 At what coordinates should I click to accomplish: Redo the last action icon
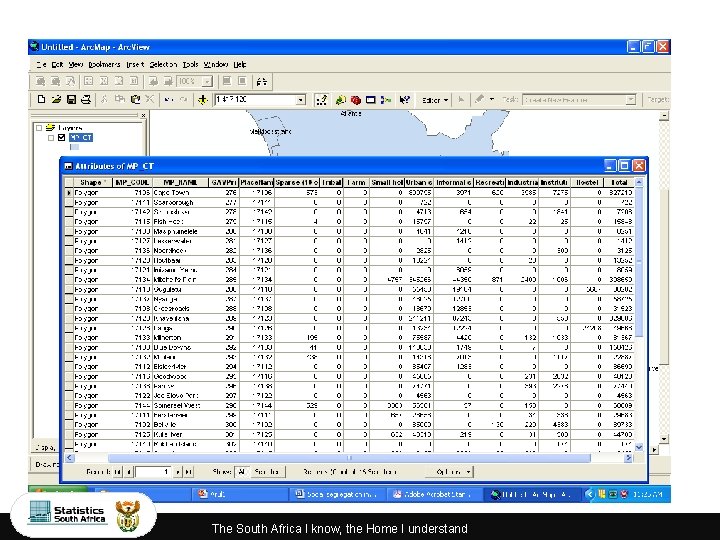click(x=183, y=99)
